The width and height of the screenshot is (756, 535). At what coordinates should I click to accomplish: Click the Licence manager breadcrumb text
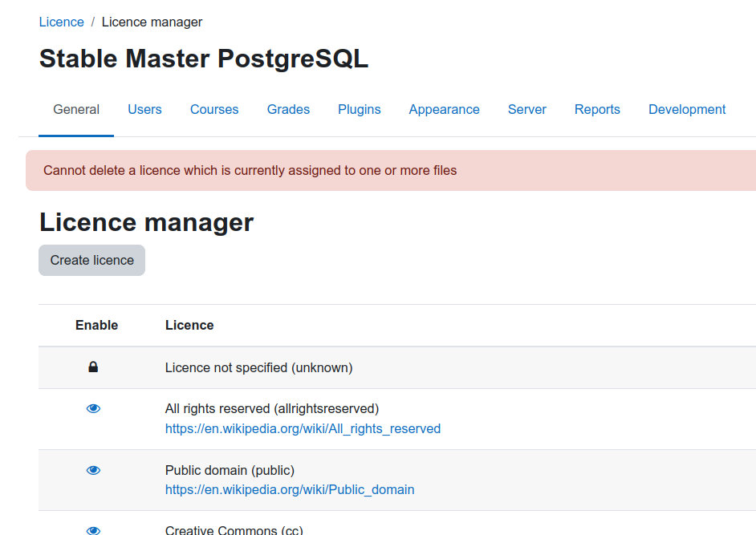152,22
